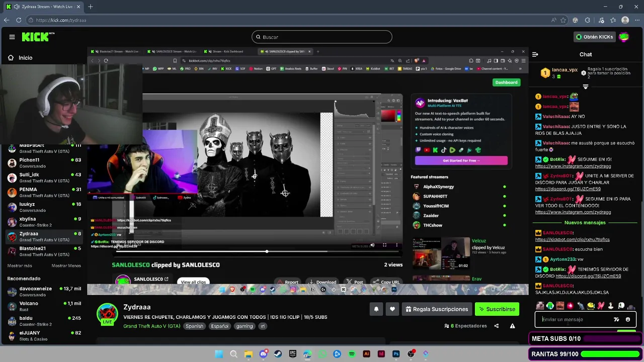Open Epic Games launcher from taskbar

tap(293, 354)
